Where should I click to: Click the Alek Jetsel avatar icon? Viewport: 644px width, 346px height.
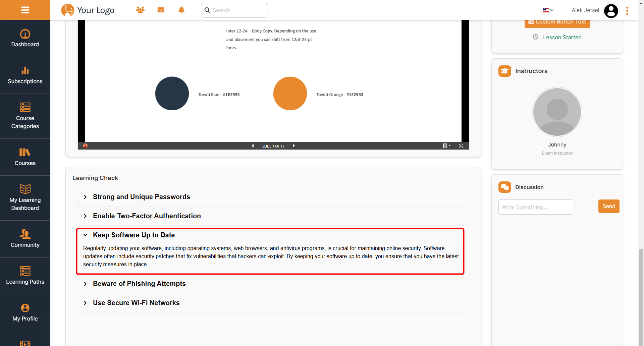pyautogui.click(x=611, y=11)
